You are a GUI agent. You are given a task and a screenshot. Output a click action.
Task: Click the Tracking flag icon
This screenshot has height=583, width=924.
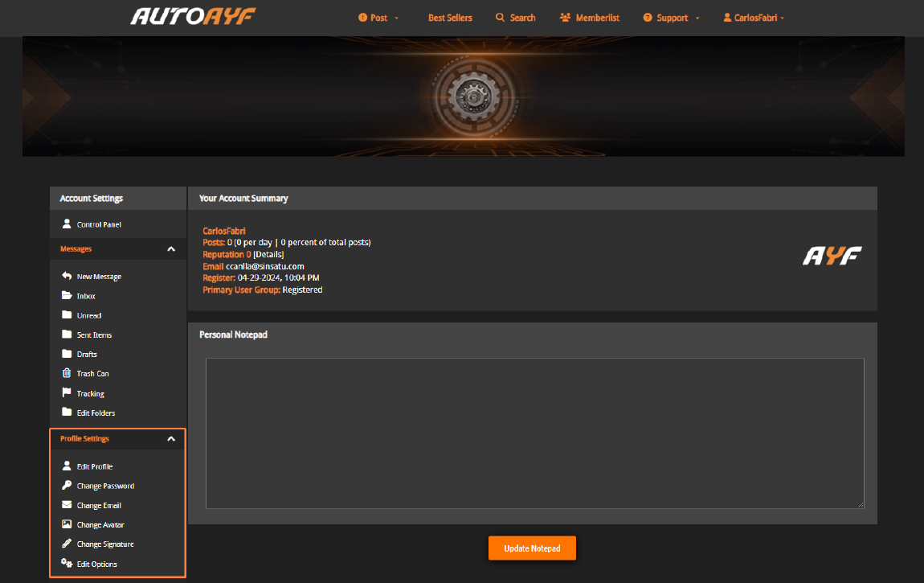click(67, 392)
